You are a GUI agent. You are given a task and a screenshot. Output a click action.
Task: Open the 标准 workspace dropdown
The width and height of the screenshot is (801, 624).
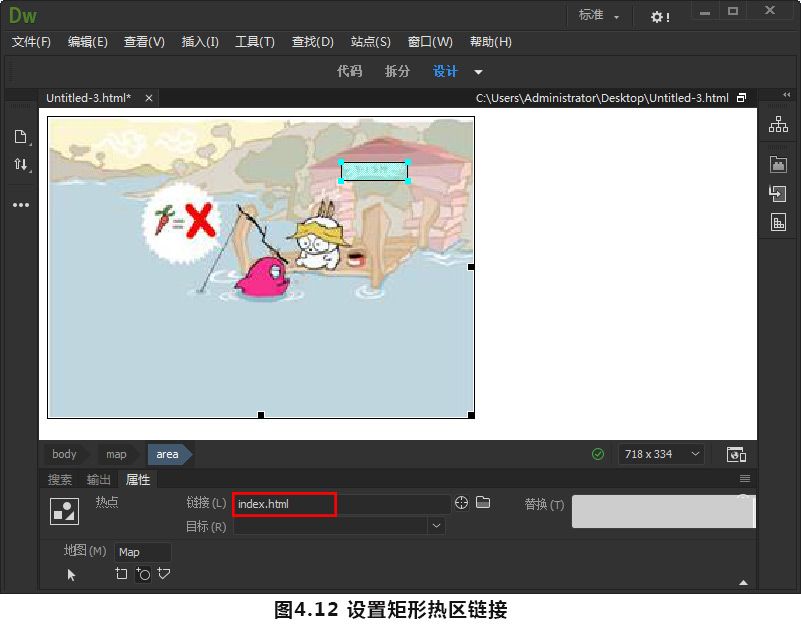pyautogui.click(x=598, y=15)
